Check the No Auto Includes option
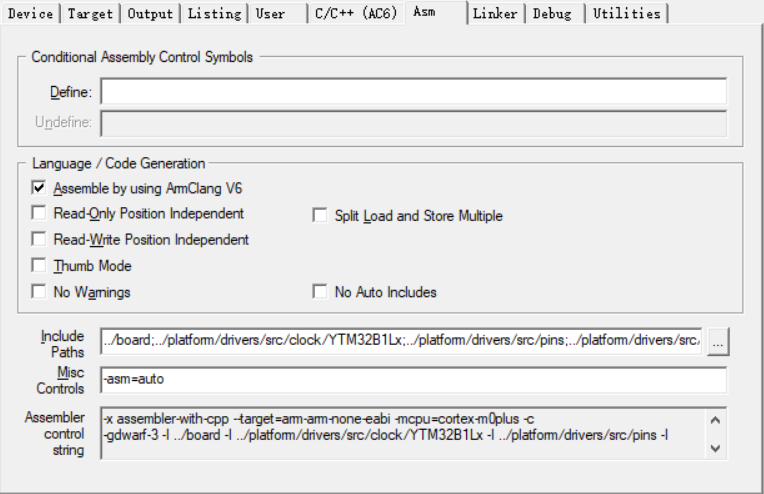The width and height of the screenshot is (764, 494). click(x=320, y=292)
